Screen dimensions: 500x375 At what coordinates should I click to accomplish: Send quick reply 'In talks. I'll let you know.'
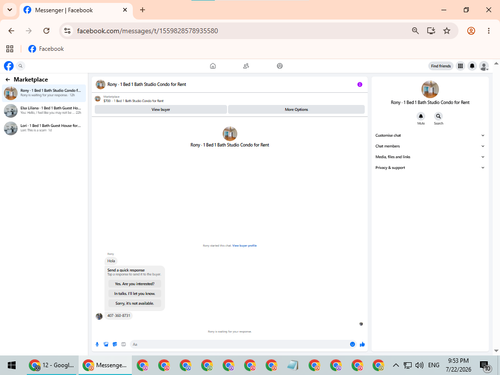coord(134,293)
